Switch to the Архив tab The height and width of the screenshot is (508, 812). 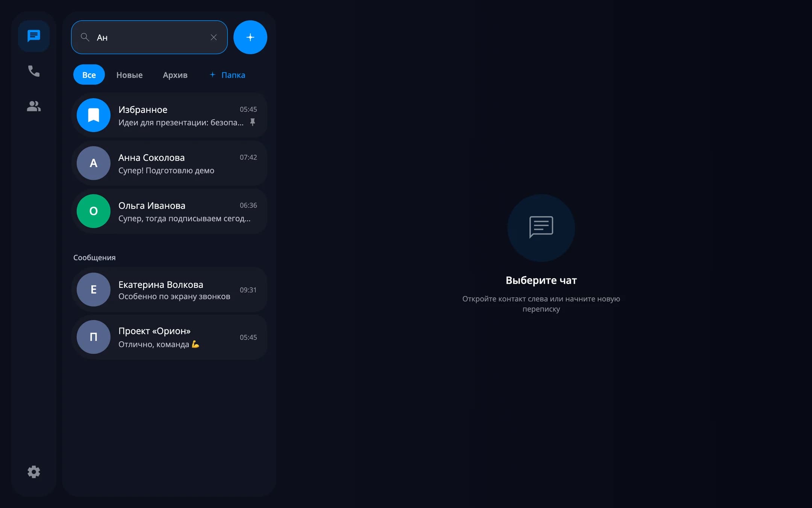coord(175,75)
